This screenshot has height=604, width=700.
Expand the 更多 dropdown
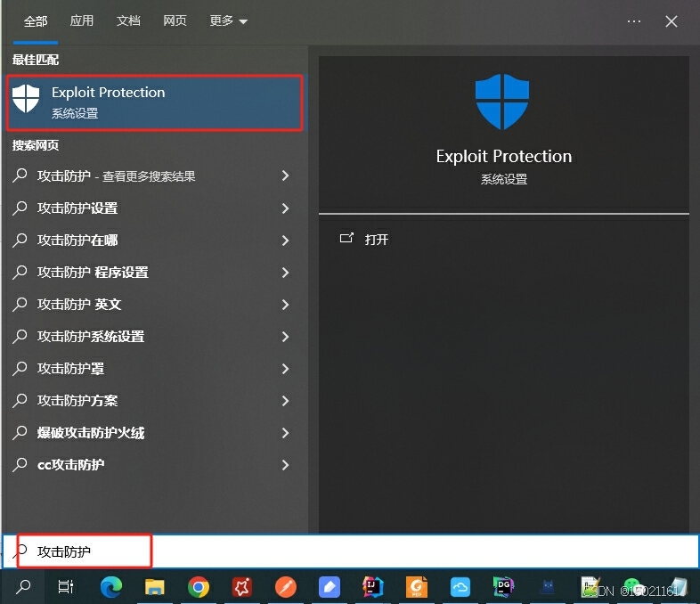(228, 20)
